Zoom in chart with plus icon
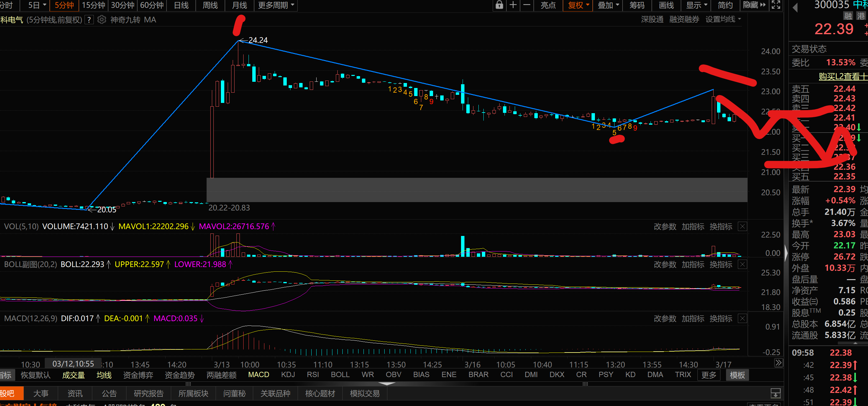 (x=513, y=5)
